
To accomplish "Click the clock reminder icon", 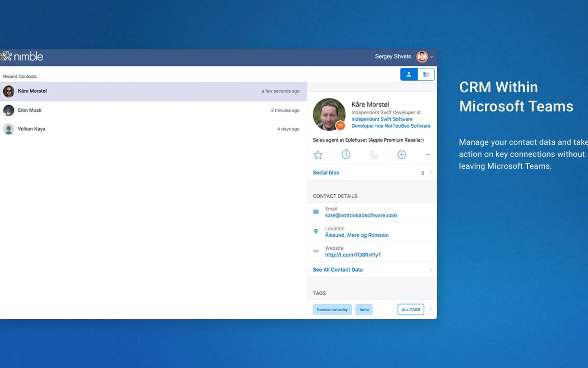I will (x=346, y=155).
